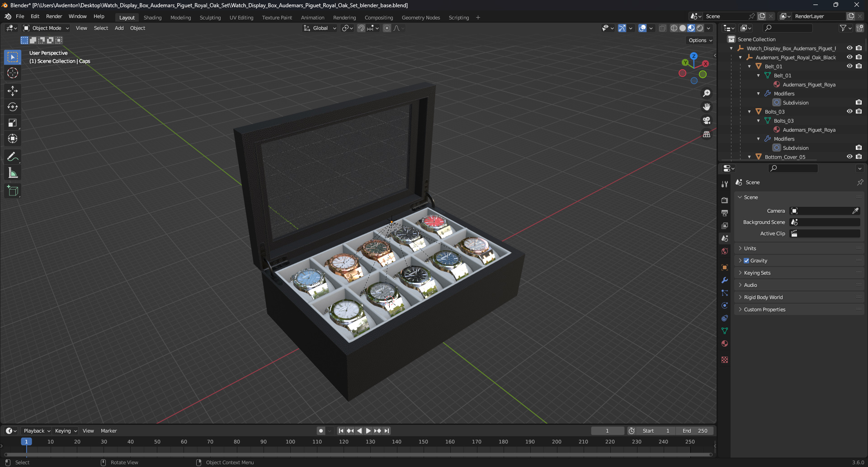The height and width of the screenshot is (467, 868).
Task: Activate the Annotate pencil tool
Action: [13, 157]
